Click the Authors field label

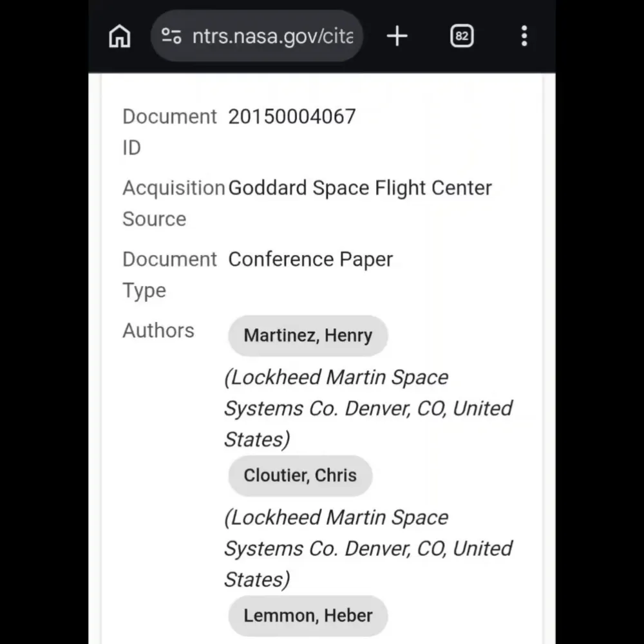(x=158, y=330)
